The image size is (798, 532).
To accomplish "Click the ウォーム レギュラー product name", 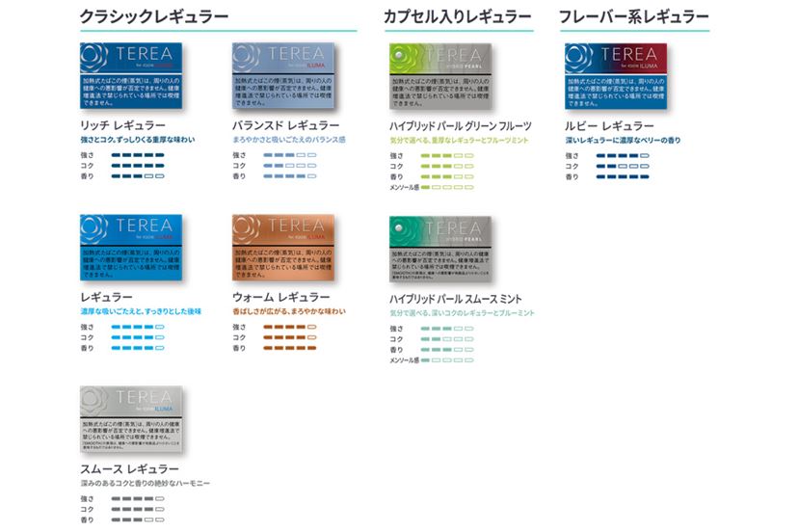I will click(281, 297).
